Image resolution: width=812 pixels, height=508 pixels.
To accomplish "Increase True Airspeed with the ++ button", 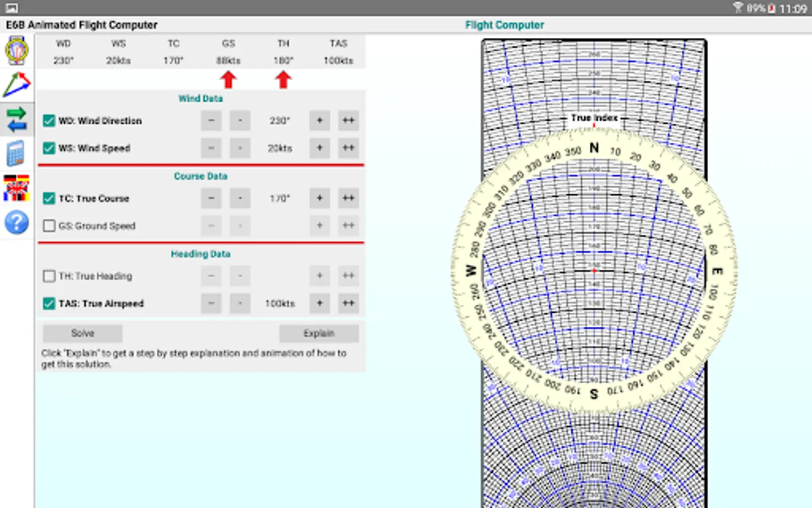I will pyautogui.click(x=348, y=303).
